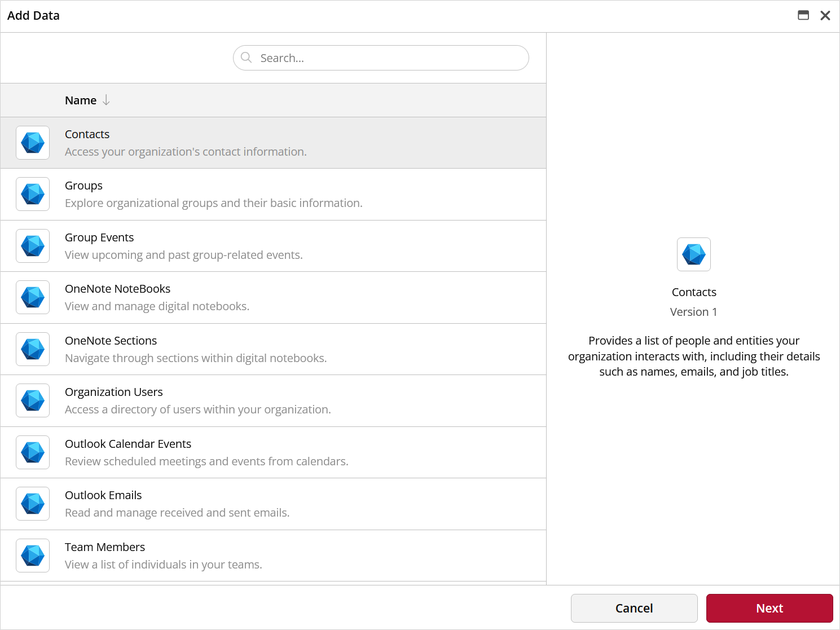
Task: Click the Contacts row icon
Action: coord(33,143)
